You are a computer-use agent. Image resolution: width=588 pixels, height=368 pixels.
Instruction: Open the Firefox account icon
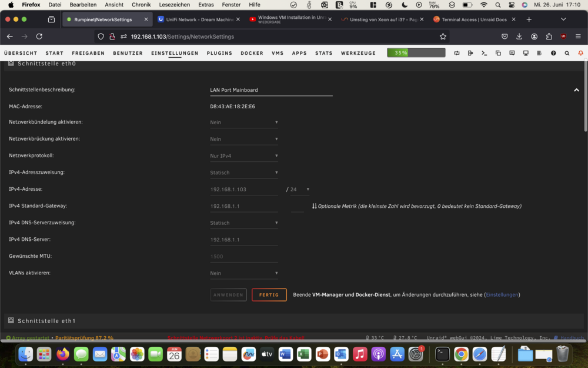pyautogui.click(x=534, y=37)
